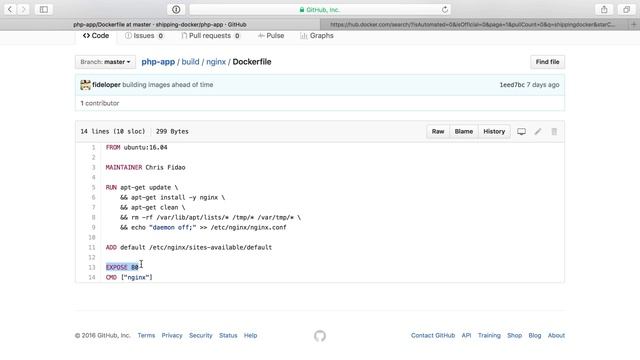Open the Pulse tab
640x360 pixels.
[271, 36]
